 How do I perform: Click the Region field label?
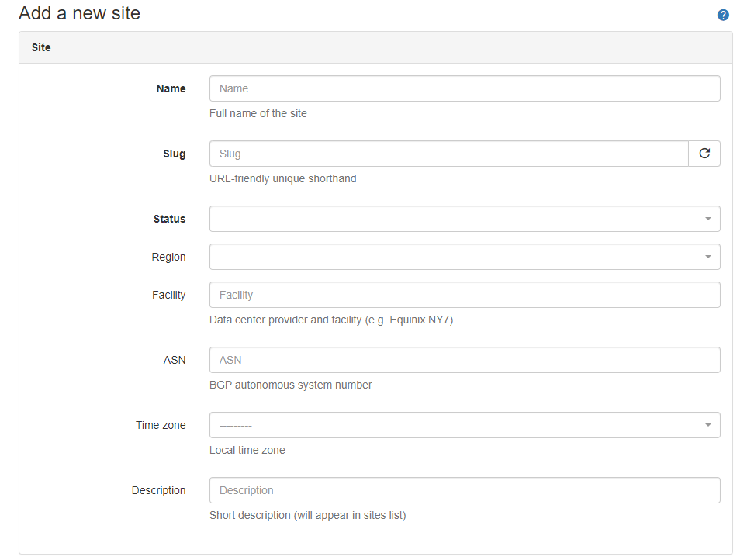pos(168,257)
